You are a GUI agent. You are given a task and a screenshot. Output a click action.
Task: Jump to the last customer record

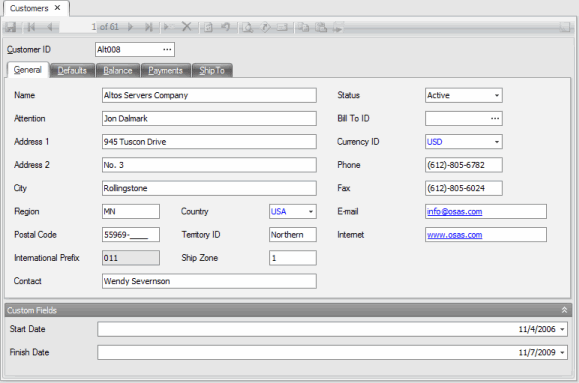[149, 27]
